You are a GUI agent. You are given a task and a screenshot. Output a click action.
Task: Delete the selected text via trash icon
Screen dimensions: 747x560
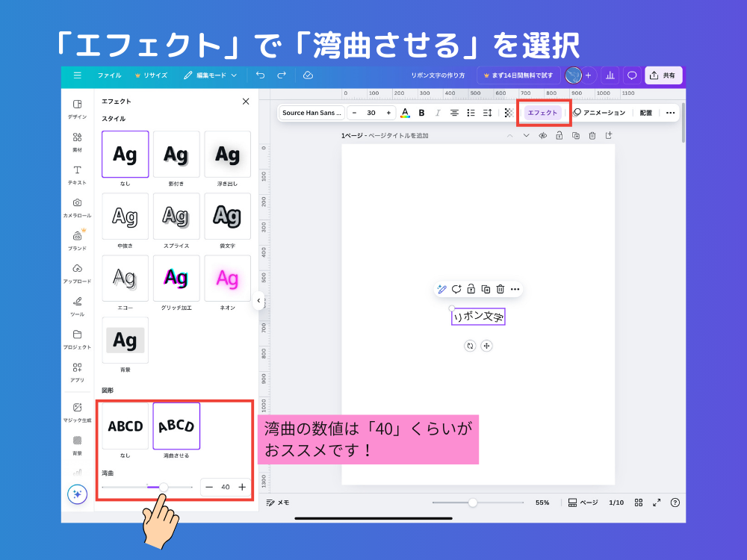[x=500, y=289]
